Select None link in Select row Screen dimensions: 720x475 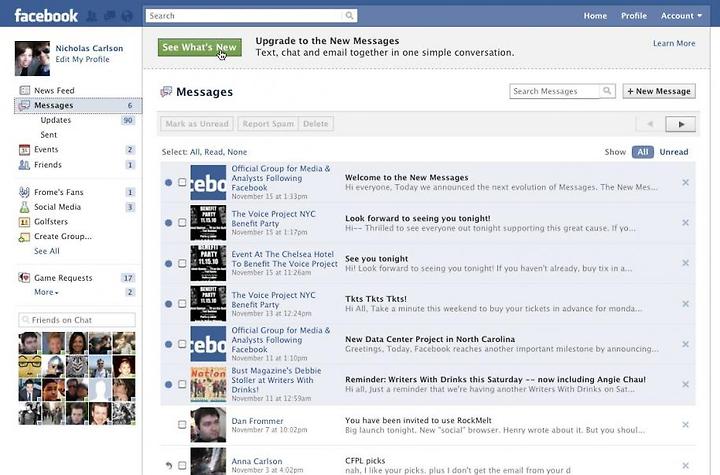[x=237, y=152]
